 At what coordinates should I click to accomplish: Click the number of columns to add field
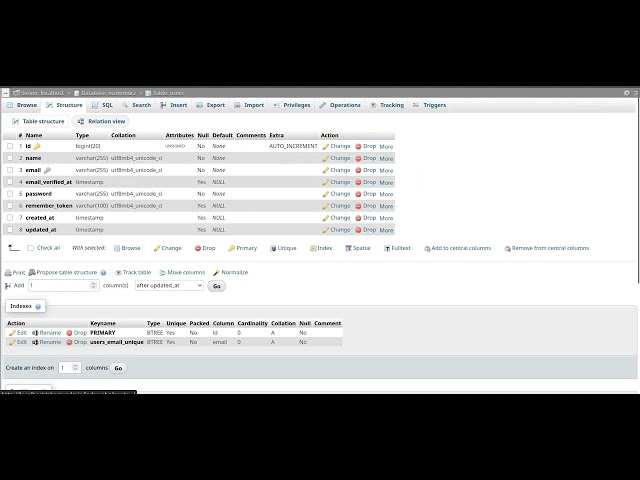[63, 285]
